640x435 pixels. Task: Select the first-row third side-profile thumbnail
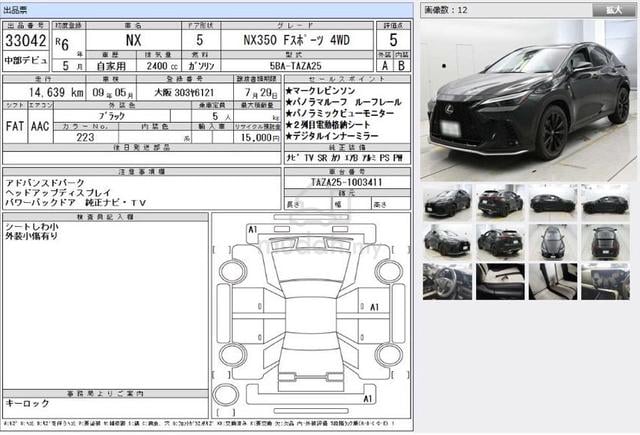pyautogui.click(x=553, y=202)
